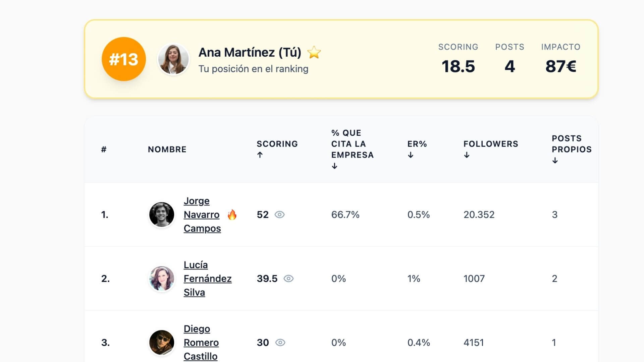
Task: Open Diego Romero Castillo's profile link
Action: pyautogui.click(x=201, y=343)
